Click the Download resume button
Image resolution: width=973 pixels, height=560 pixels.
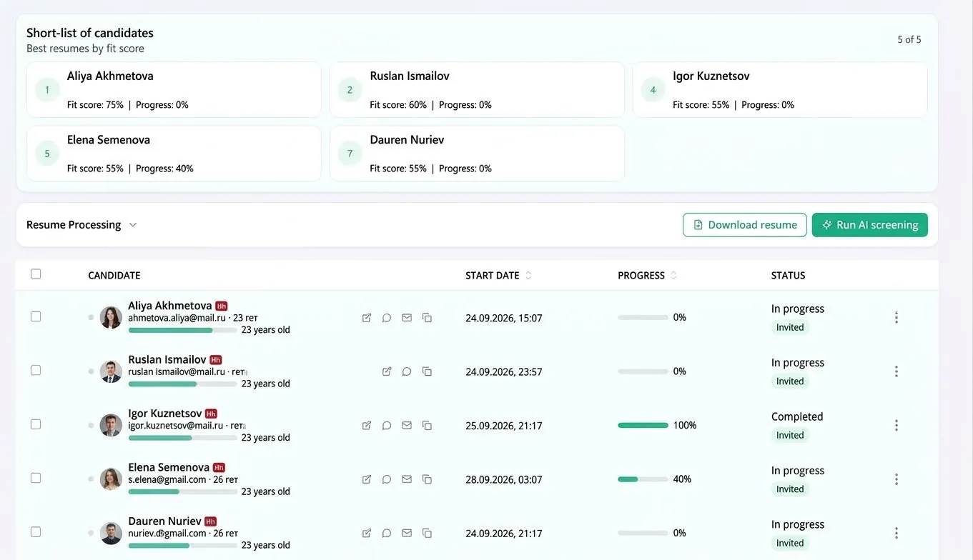pos(745,225)
